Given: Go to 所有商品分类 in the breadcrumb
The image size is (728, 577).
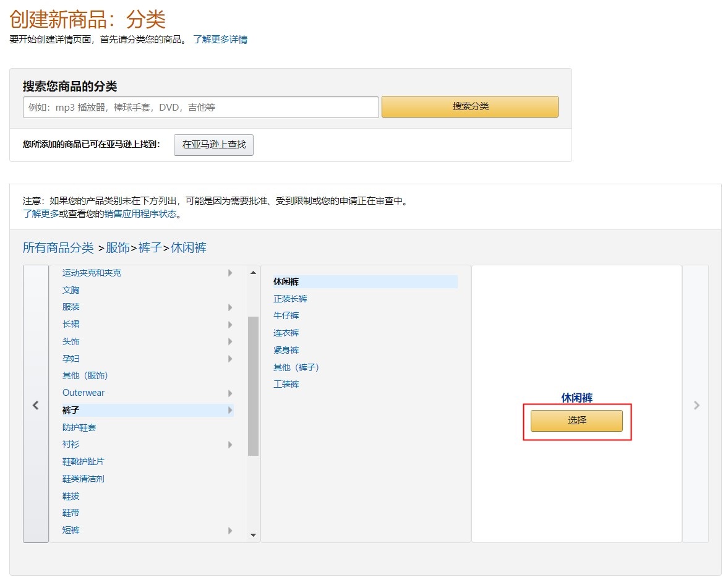Looking at the screenshot, I should click(58, 248).
